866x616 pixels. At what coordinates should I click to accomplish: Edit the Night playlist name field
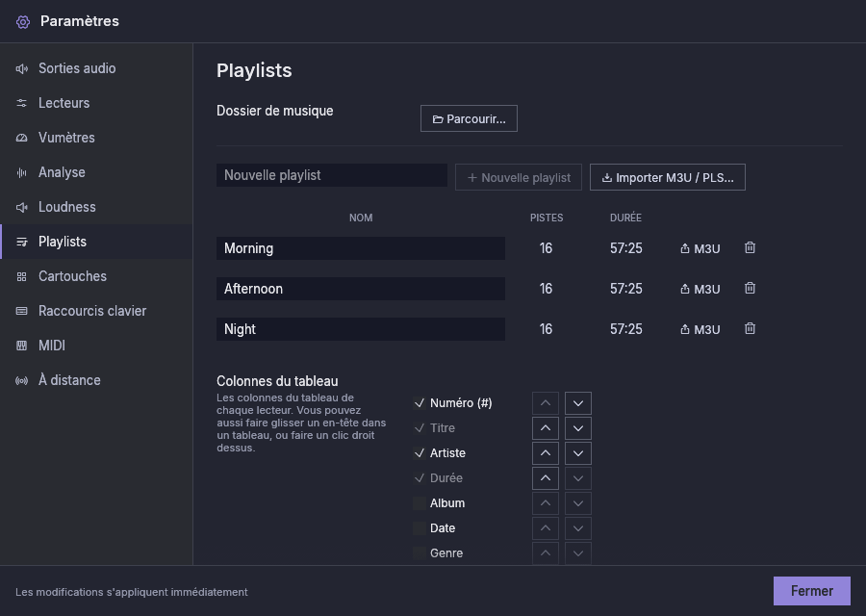(x=361, y=329)
